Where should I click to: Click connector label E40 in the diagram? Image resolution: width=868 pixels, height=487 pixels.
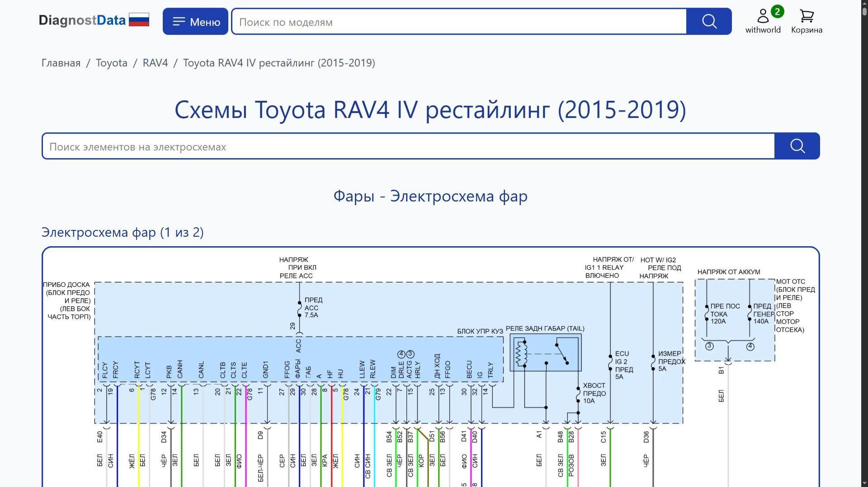click(100, 437)
